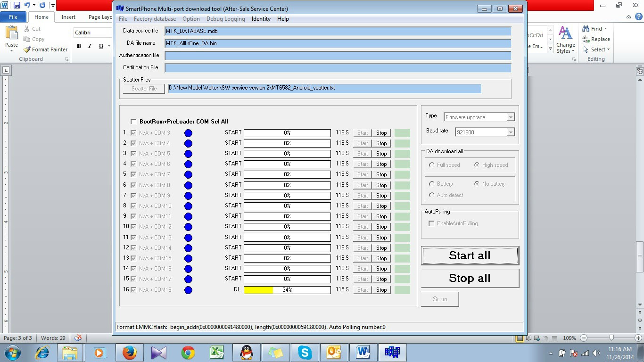Click Change Styles icon in Word

(x=565, y=33)
